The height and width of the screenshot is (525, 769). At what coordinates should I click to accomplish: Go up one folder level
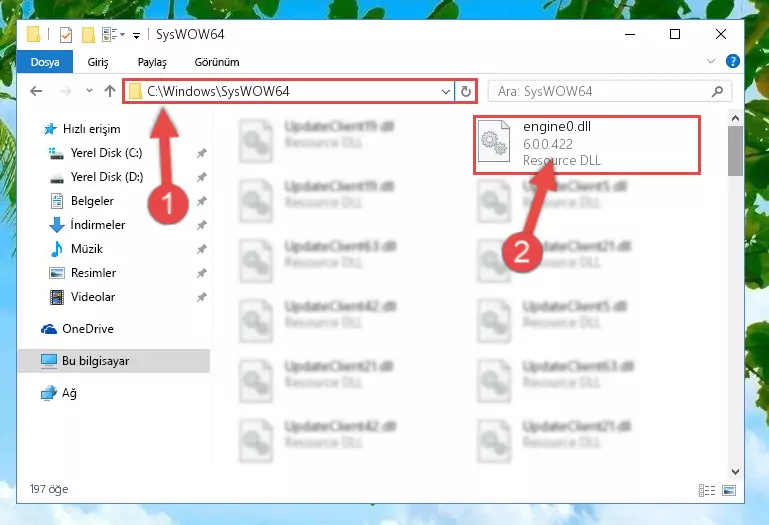click(x=110, y=91)
